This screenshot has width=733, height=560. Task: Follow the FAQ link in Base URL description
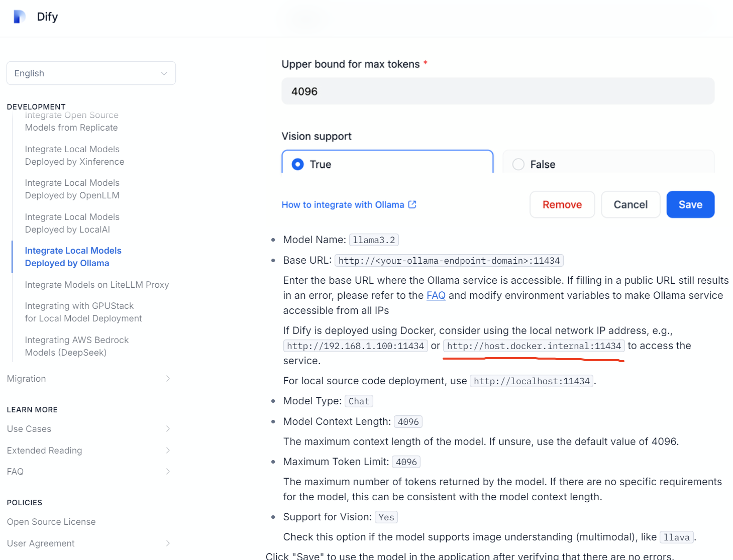click(x=436, y=295)
